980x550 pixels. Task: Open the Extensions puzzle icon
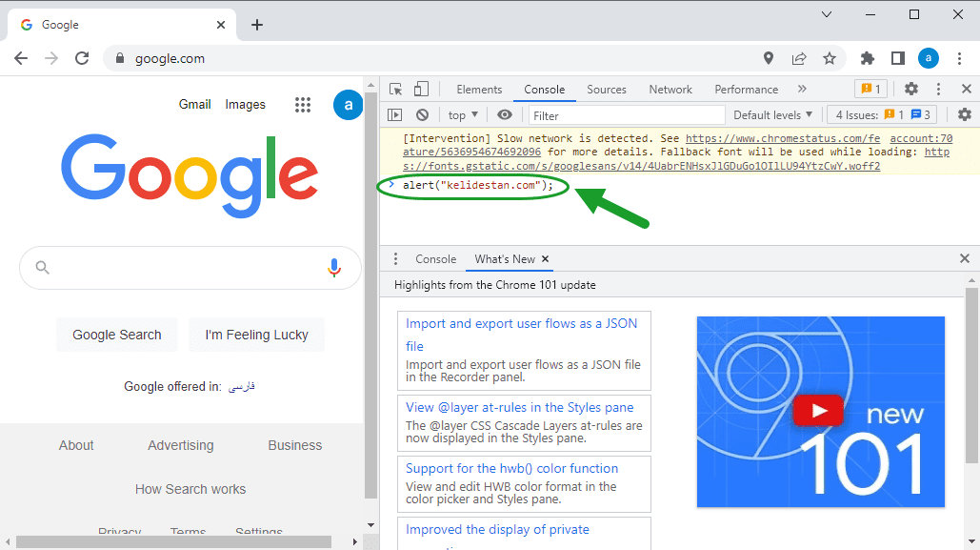868,58
